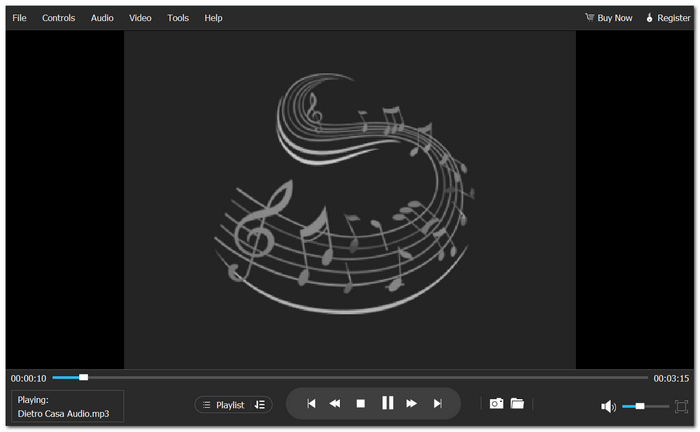
Task: Open the Video menu
Action: point(140,18)
